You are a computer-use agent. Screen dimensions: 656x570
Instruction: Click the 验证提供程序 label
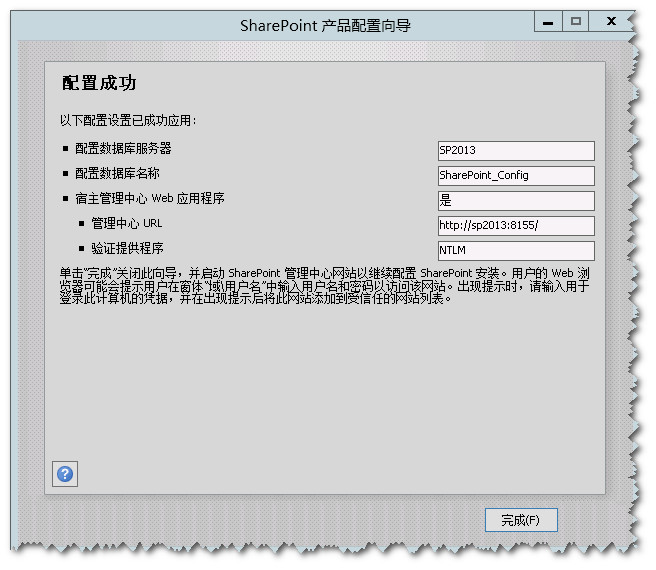click(x=127, y=248)
